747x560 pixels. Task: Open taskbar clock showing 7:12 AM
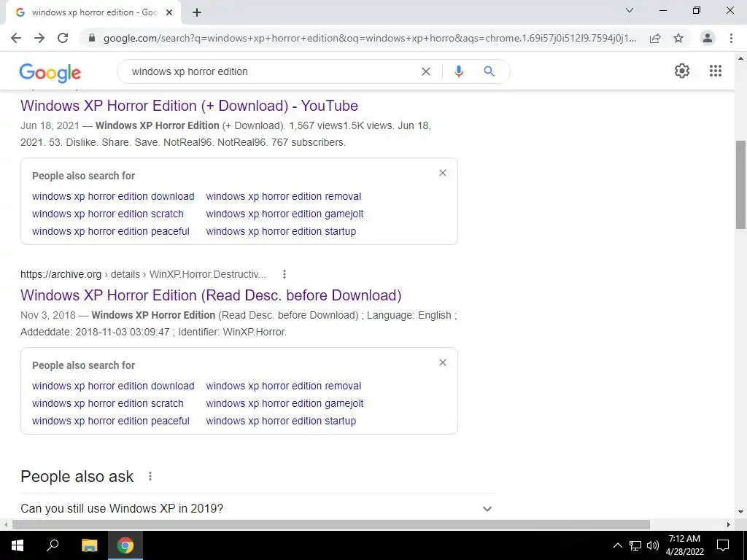coord(684,545)
